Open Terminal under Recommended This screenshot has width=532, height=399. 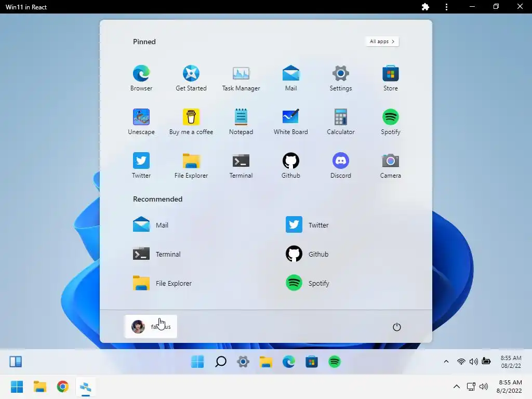coord(157,254)
